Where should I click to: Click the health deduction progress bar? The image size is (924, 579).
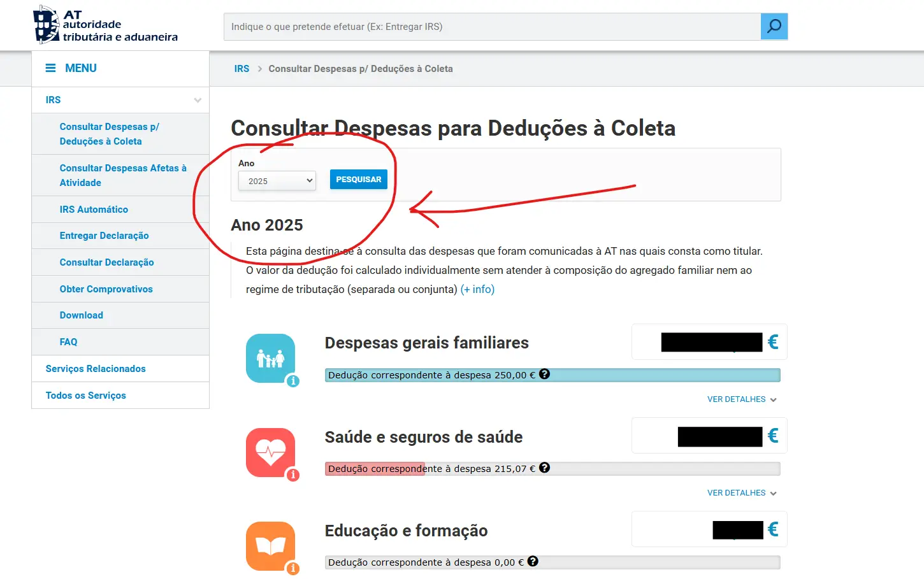(x=552, y=468)
